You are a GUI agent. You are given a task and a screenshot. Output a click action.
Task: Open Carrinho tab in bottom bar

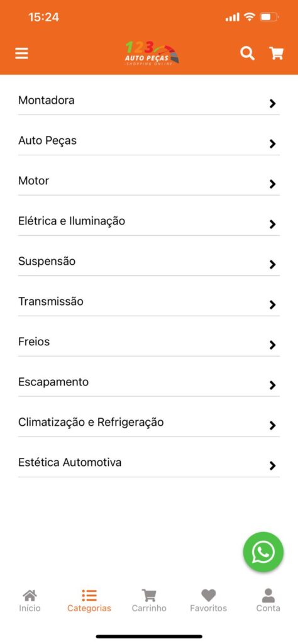pos(149,601)
